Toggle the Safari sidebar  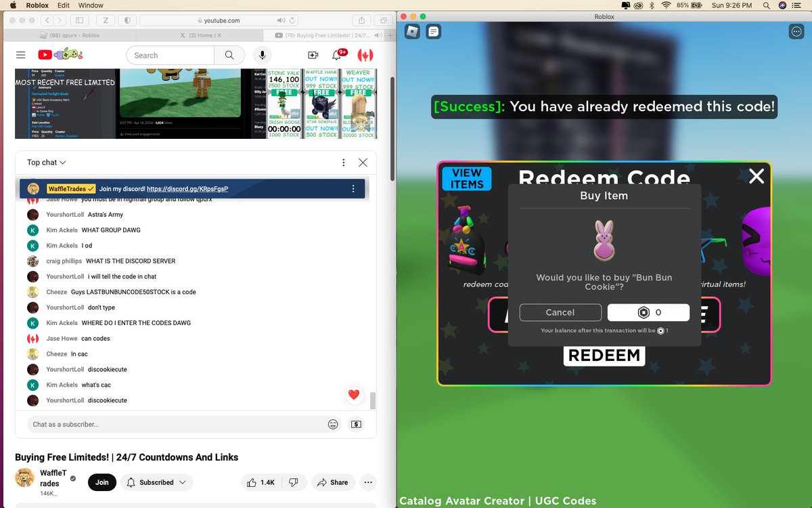(79, 20)
